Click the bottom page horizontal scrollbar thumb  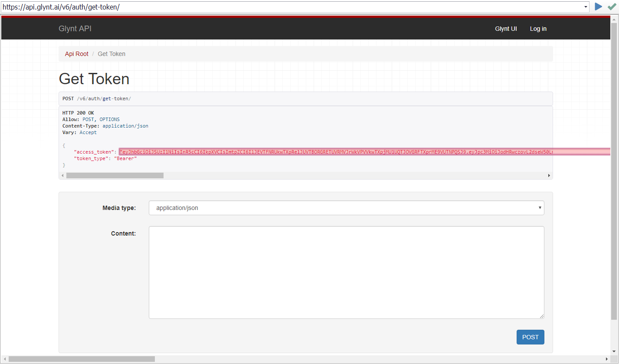[x=82, y=359]
